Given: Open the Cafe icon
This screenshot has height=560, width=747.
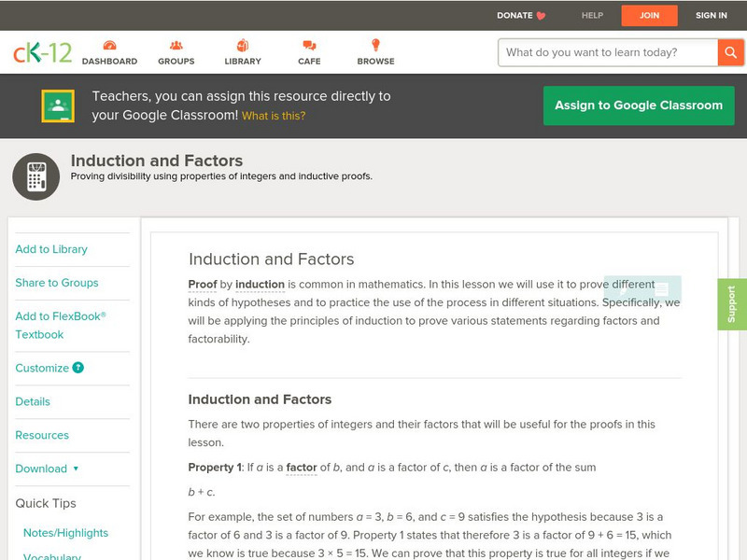Looking at the screenshot, I should [x=309, y=46].
